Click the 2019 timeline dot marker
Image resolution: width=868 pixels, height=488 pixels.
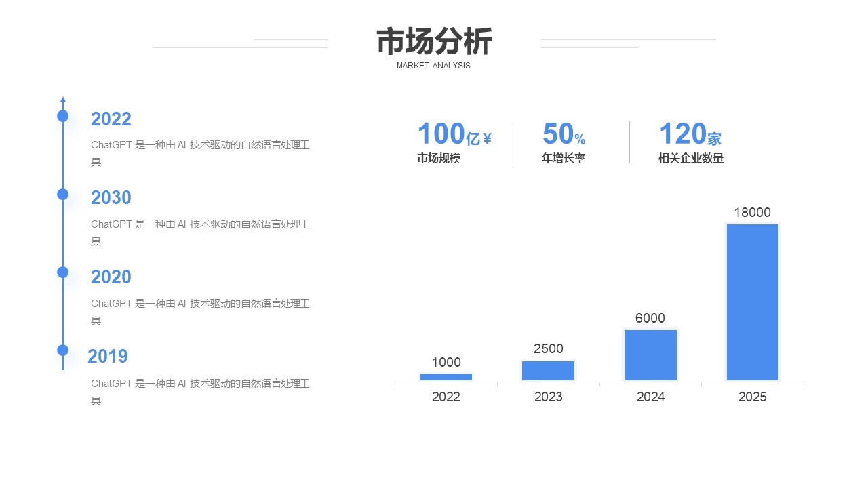click(63, 350)
